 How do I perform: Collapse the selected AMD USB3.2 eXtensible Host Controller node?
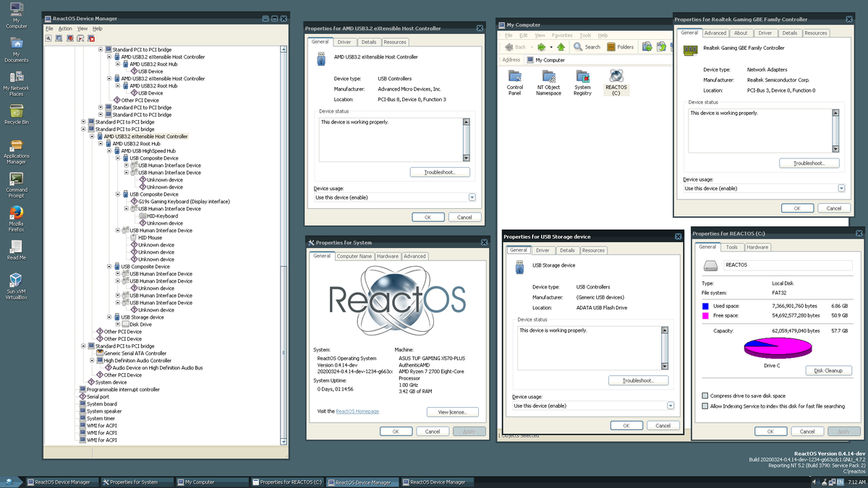point(91,137)
